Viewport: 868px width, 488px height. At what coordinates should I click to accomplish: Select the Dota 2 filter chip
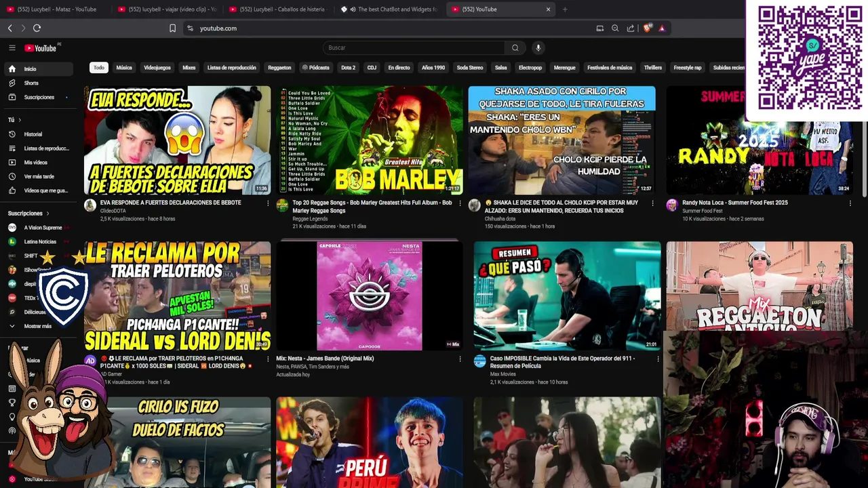(x=349, y=68)
